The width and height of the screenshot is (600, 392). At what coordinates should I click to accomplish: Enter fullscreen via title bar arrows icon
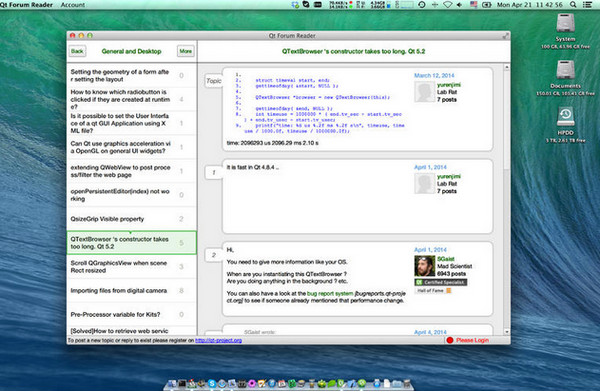pos(505,36)
